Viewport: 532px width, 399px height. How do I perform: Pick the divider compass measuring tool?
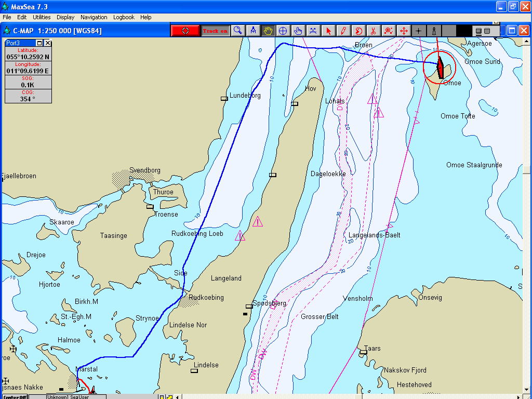pos(253,31)
